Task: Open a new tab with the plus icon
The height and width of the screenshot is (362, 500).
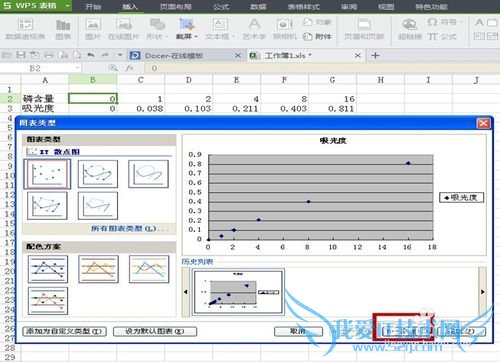Action: point(375,55)
